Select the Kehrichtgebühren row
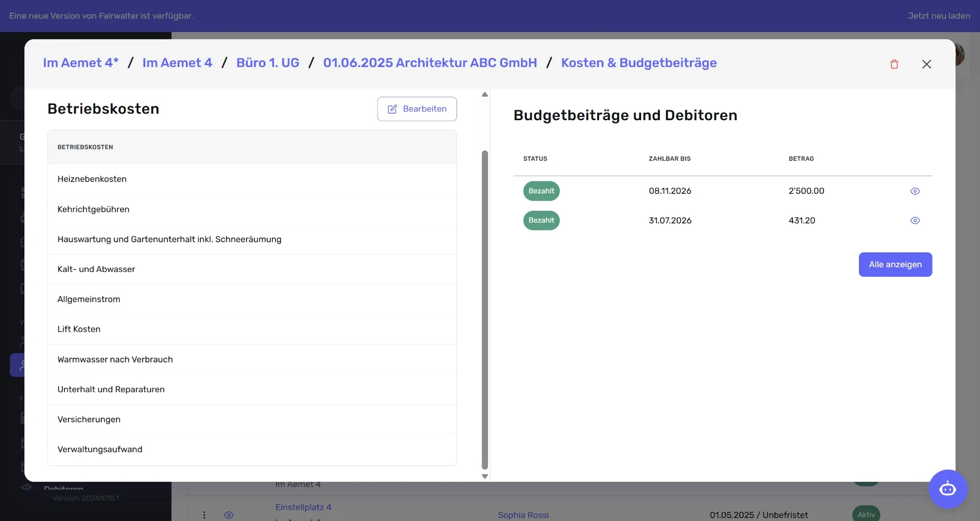 [252, 209]
